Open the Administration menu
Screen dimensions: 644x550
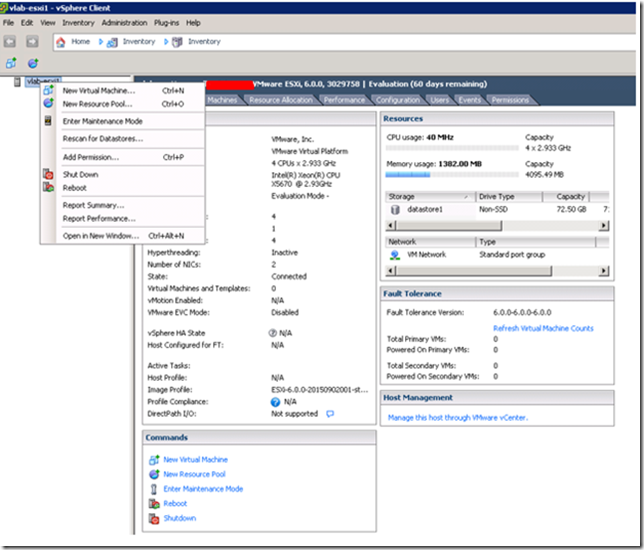[x=124, y=23]
